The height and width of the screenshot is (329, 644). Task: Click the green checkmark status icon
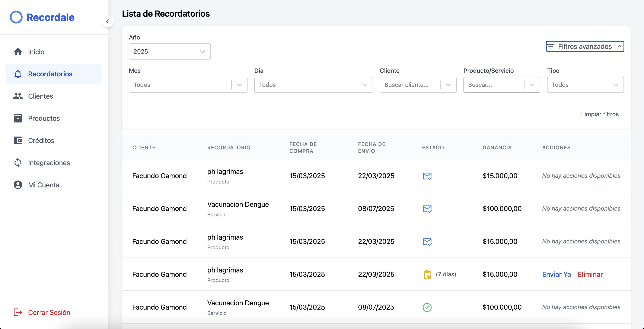427,307
